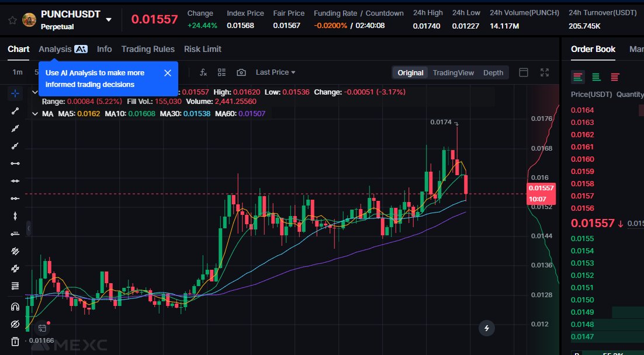Click the Funding Rate / Countdown label
Image resolution: width=644 pixels, height=355 pixels.
point(359,13)
